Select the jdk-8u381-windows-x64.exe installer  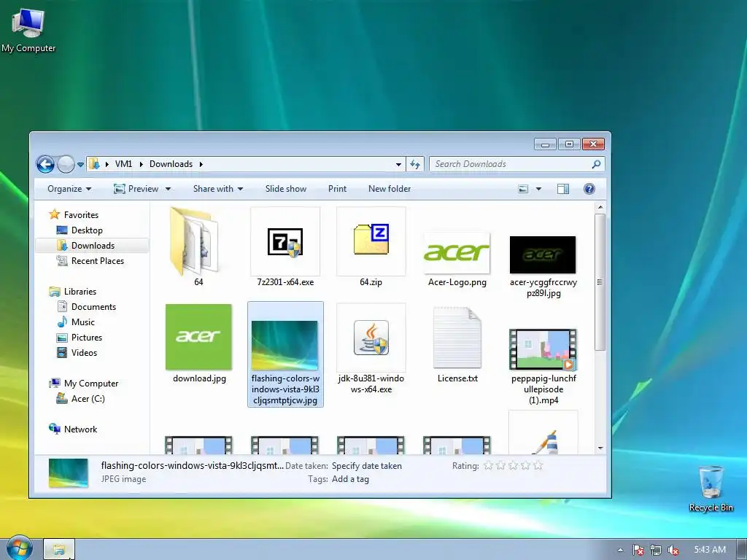point(371,349)
